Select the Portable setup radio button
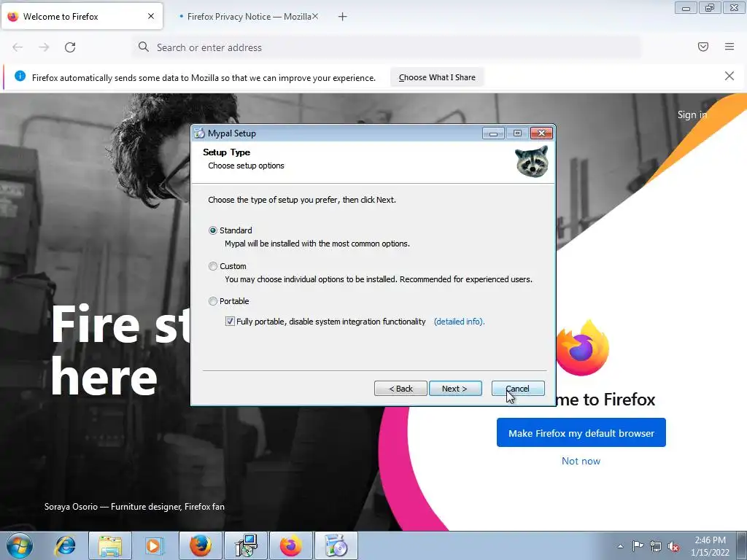Image resolution: width=747 pixels, height=560 pixels. pyautogui.click(x=213, y=301)
